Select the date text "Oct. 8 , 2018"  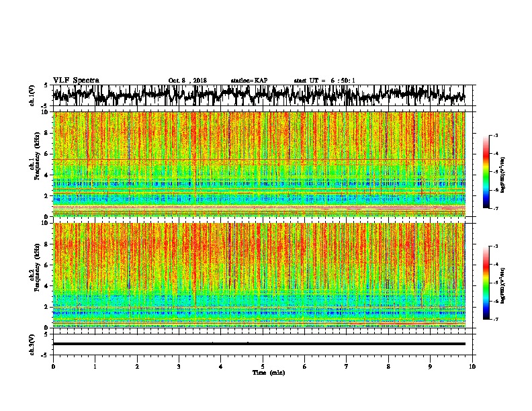tap(187, 81)
